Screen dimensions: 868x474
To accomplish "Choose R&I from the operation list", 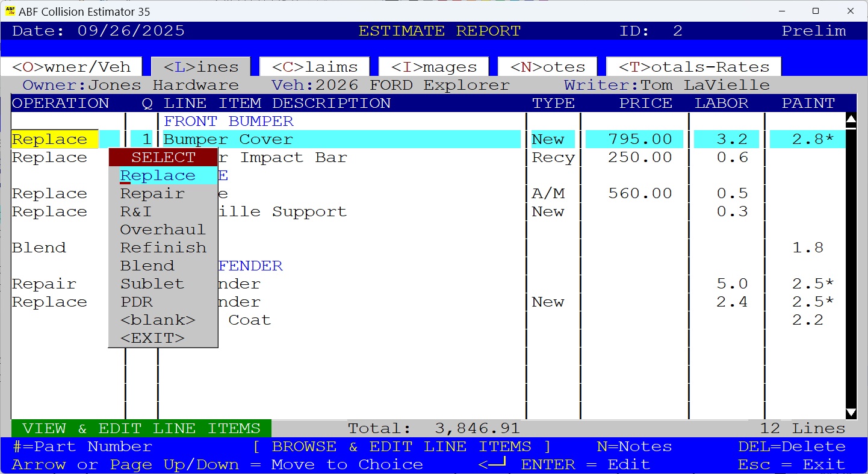I will (135, 211).
